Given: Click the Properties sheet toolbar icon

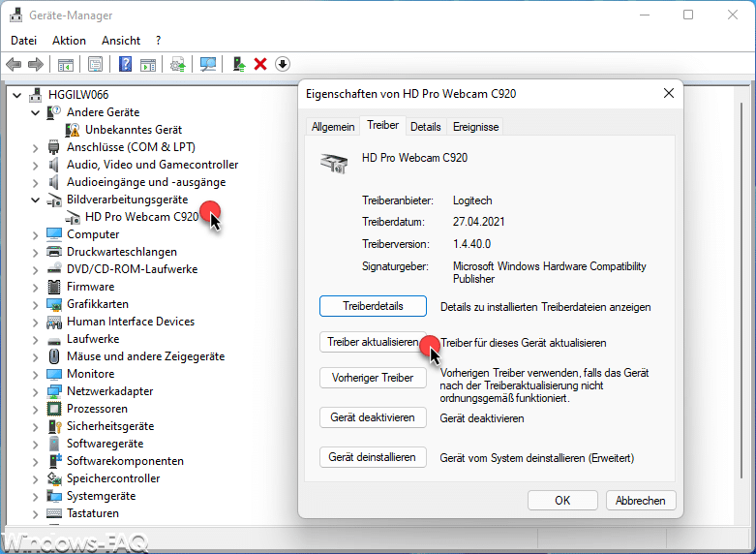Looking at the screenshot, I should (95, 64).
